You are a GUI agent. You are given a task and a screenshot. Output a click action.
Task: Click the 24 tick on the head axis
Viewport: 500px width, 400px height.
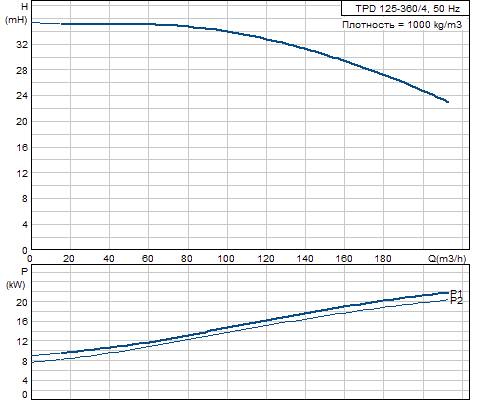click(x=22, y=96)
